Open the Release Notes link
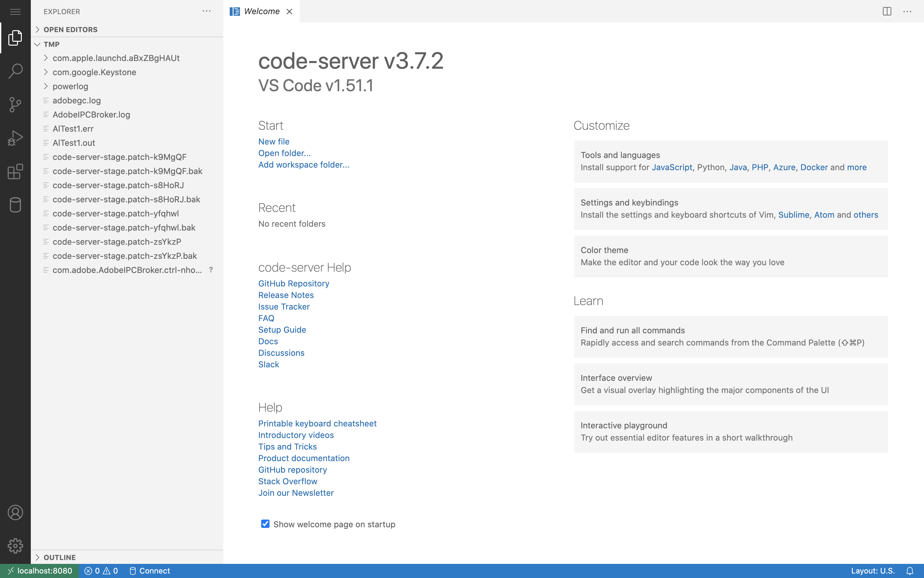 point(286,295)
